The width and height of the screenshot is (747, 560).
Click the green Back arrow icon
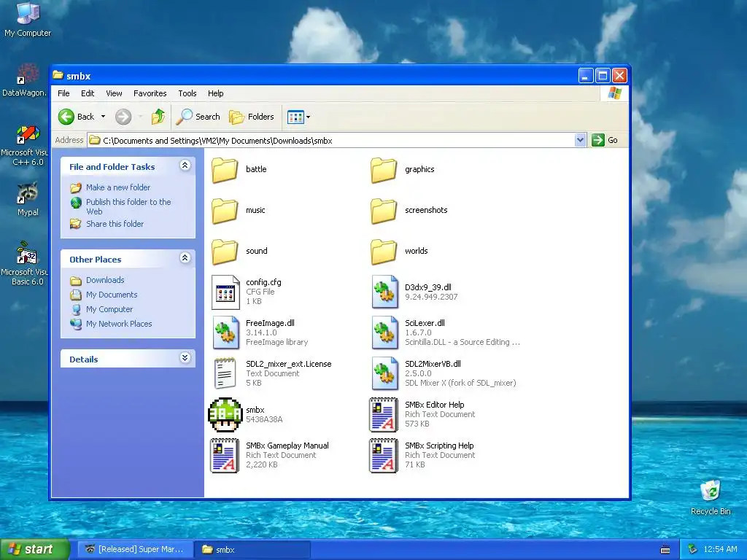66,117
